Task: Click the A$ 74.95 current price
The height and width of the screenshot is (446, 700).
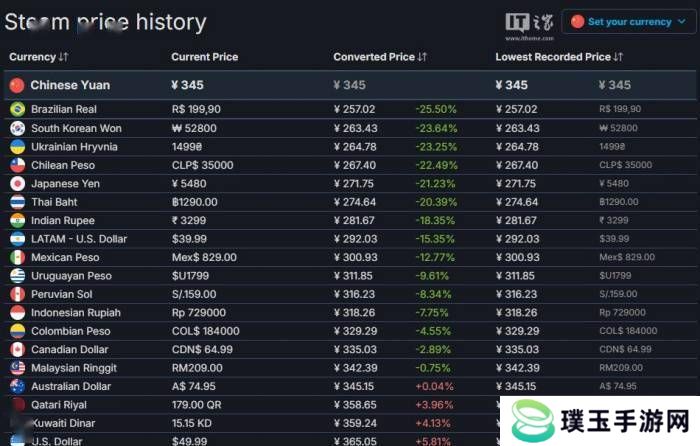Action: (x=194, y=387)
